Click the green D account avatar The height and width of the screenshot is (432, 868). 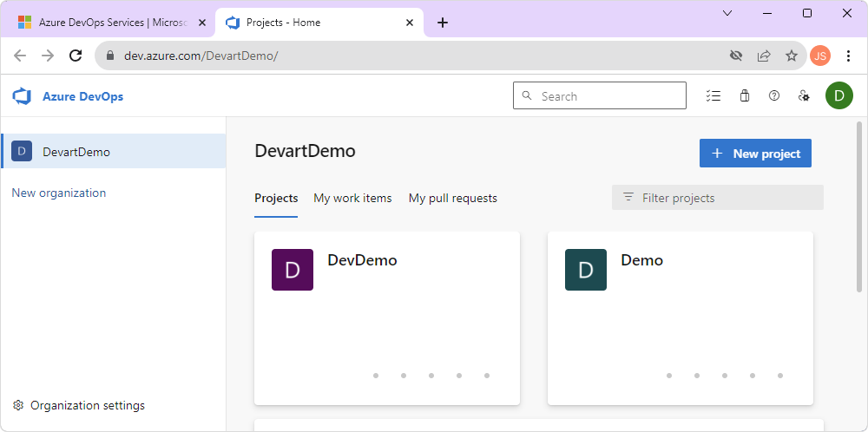pos(839,95)
